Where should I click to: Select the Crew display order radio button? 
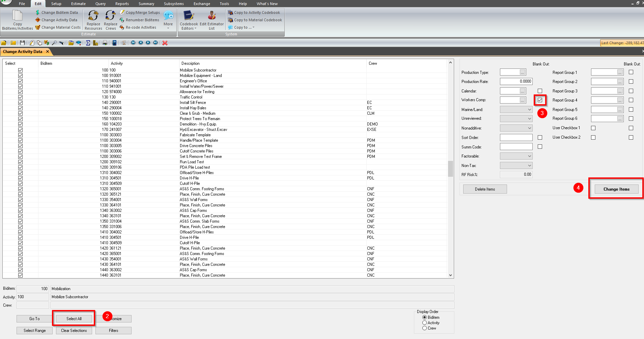coord(424,328)
